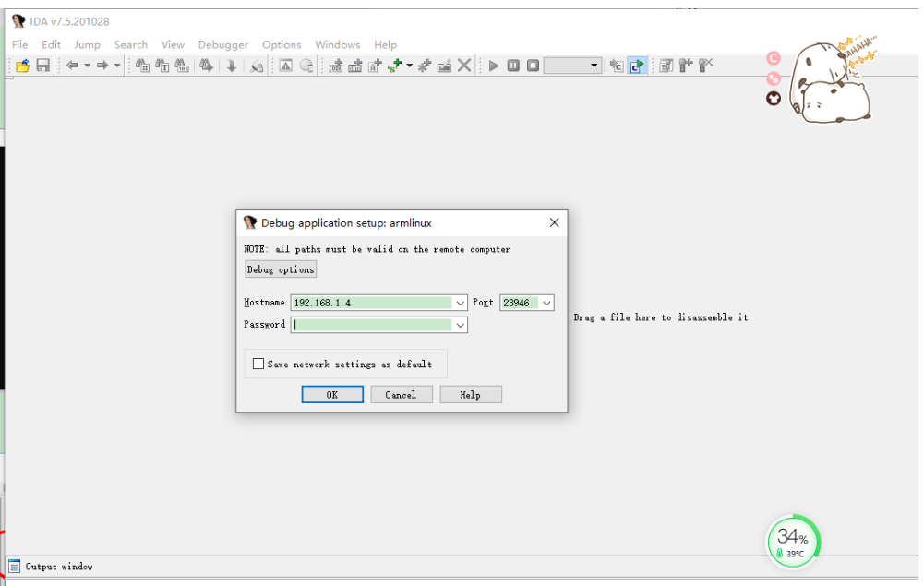Click the highlighted blue C with green arrow icon
This screenshot has width=924, height=586.
(636, 66)
